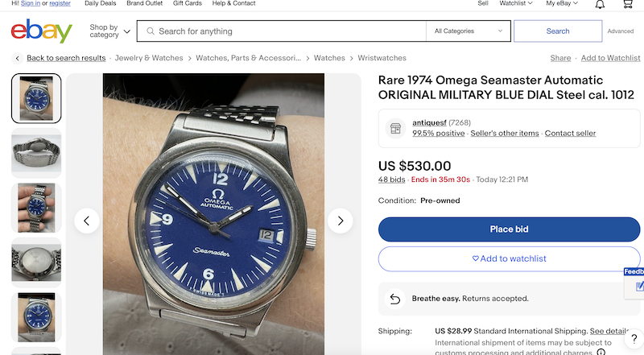Click the seller store icon
The height and width of the screenshot is (355, 644).
[394, 128]
